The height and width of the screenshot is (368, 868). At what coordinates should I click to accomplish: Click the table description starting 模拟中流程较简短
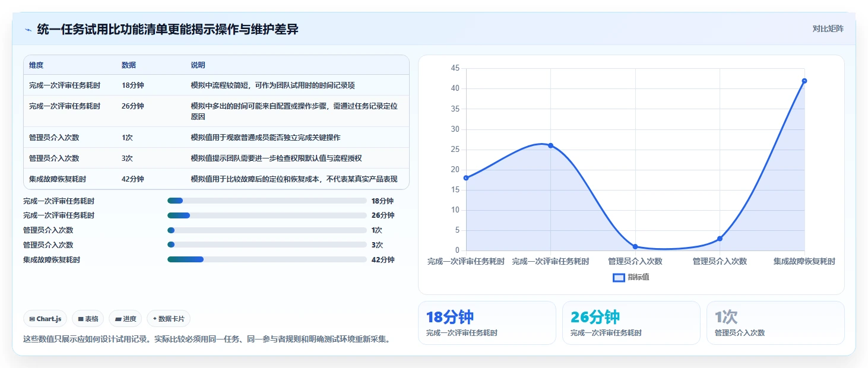(x=273, y=85)
